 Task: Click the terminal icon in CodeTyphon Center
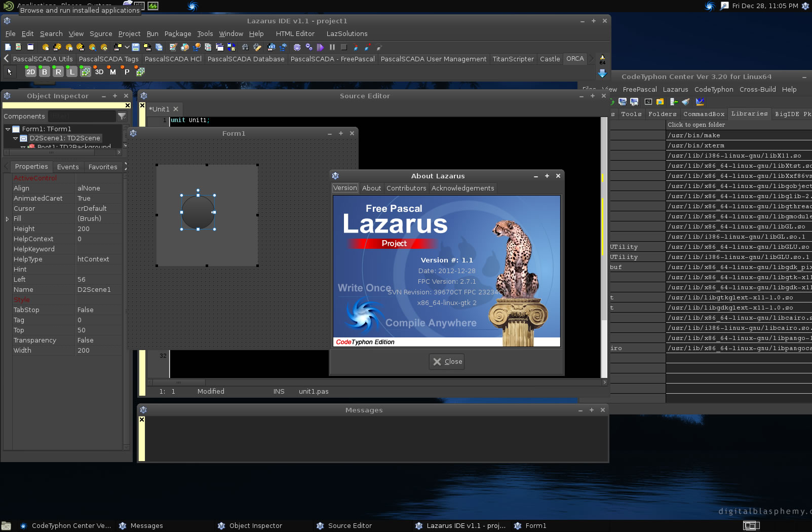pyautogui.click(x=648, y=102)
